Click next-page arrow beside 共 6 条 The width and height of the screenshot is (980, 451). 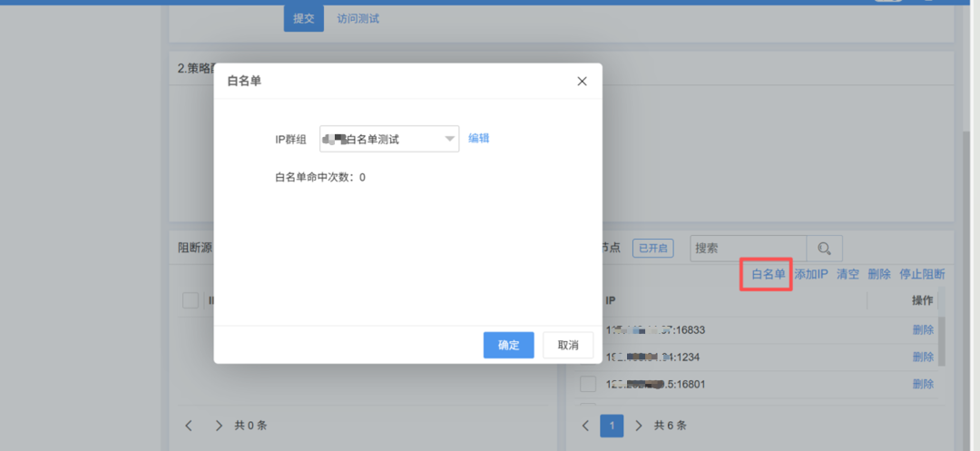[x=638, y=426]
